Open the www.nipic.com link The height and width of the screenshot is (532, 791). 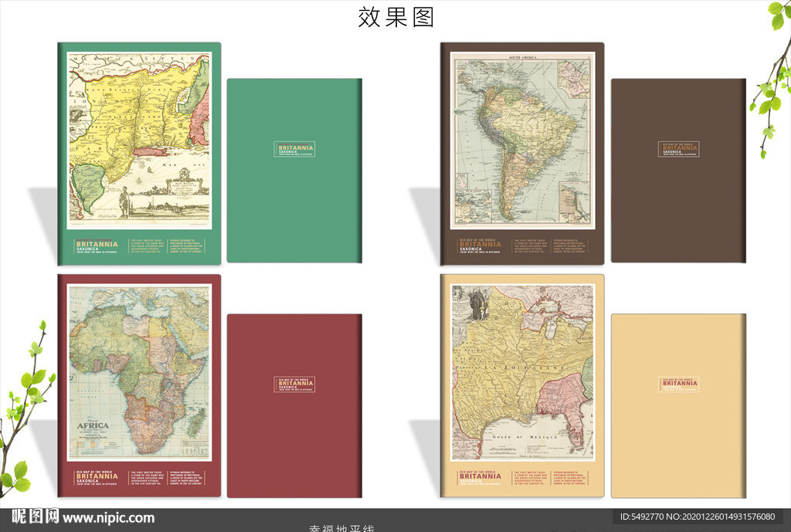pyautogui.click(x=108, y=518)
